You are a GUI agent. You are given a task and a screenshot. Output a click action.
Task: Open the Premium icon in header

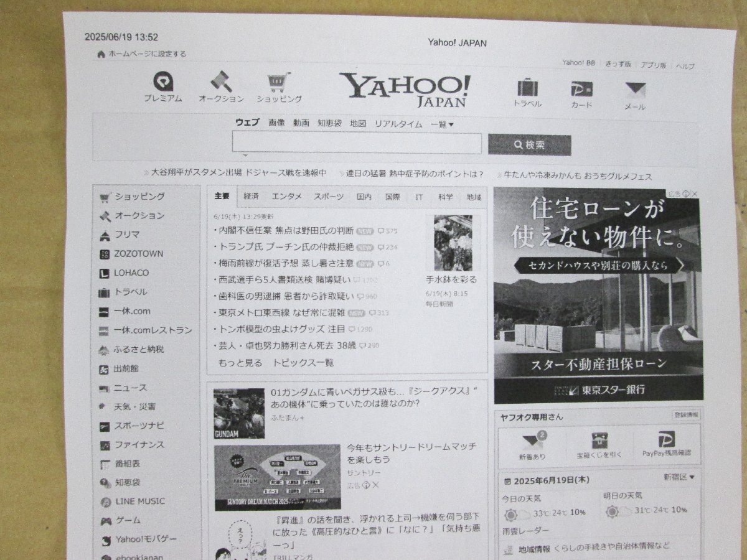(164, 81)
